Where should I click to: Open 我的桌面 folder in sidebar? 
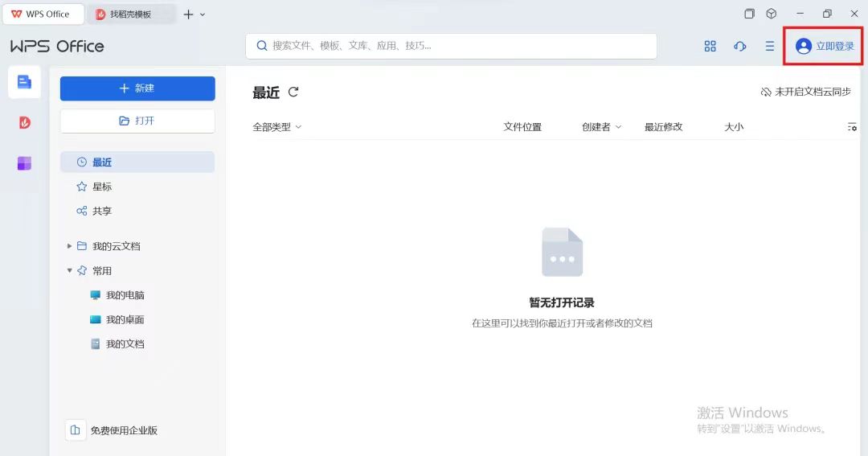pos(125,319)
